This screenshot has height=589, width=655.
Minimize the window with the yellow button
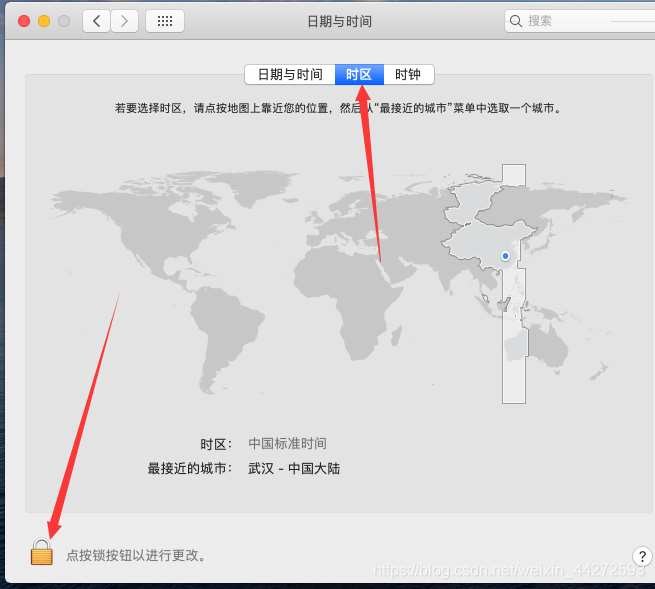(x=44, y=21)
